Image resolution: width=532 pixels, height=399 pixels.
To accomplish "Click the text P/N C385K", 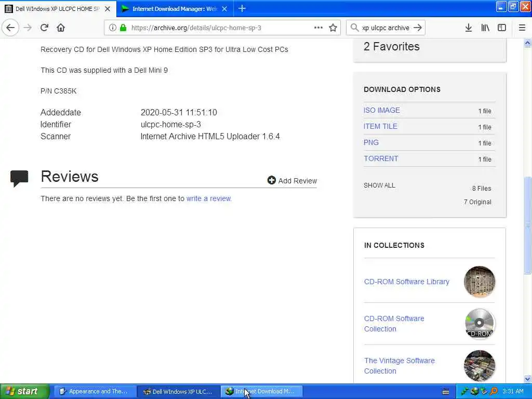I will (58, 91).
